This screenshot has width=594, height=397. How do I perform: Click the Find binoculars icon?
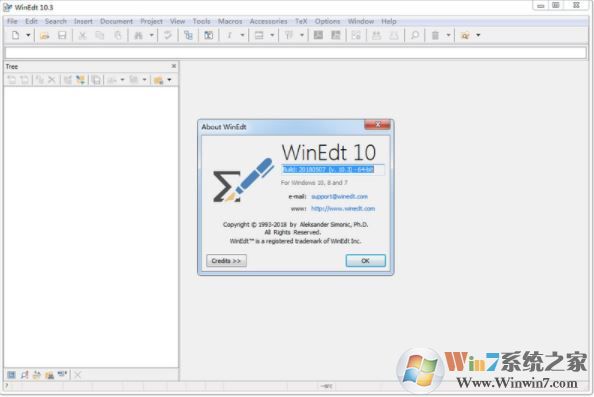point(139,36)
